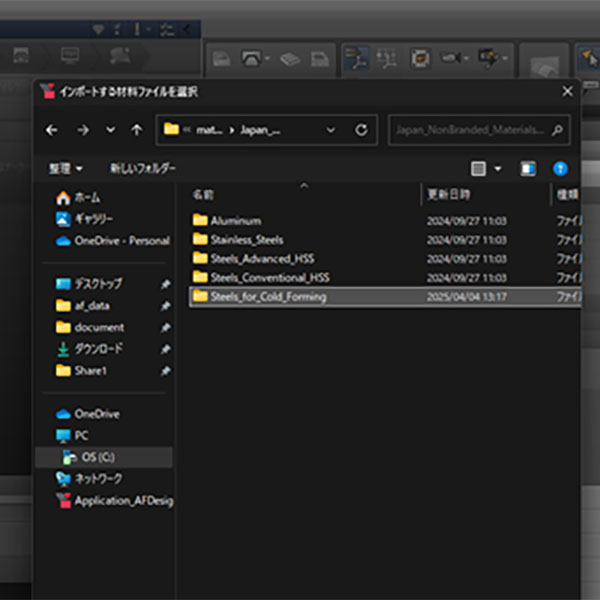Select the 'mat...' breadcrumb in the address bar
This screenshot has height=600, width=600.
(209, 130)
